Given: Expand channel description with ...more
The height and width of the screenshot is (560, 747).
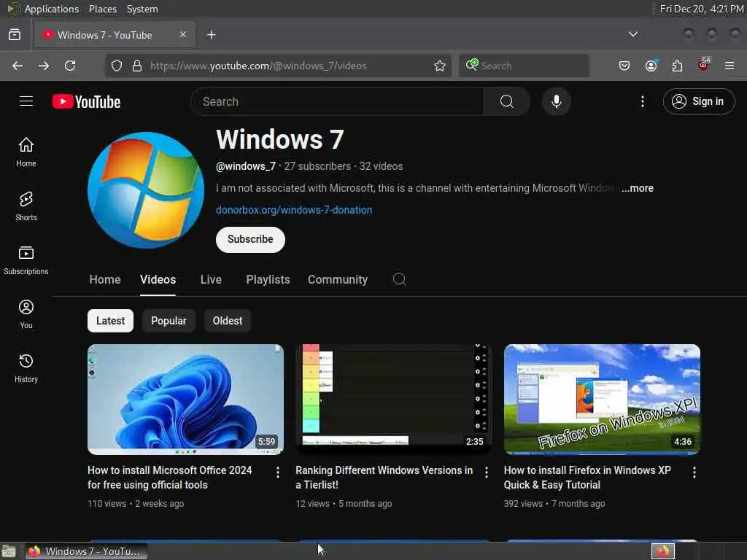Looking at the screenshot, I should click(637, 188).
